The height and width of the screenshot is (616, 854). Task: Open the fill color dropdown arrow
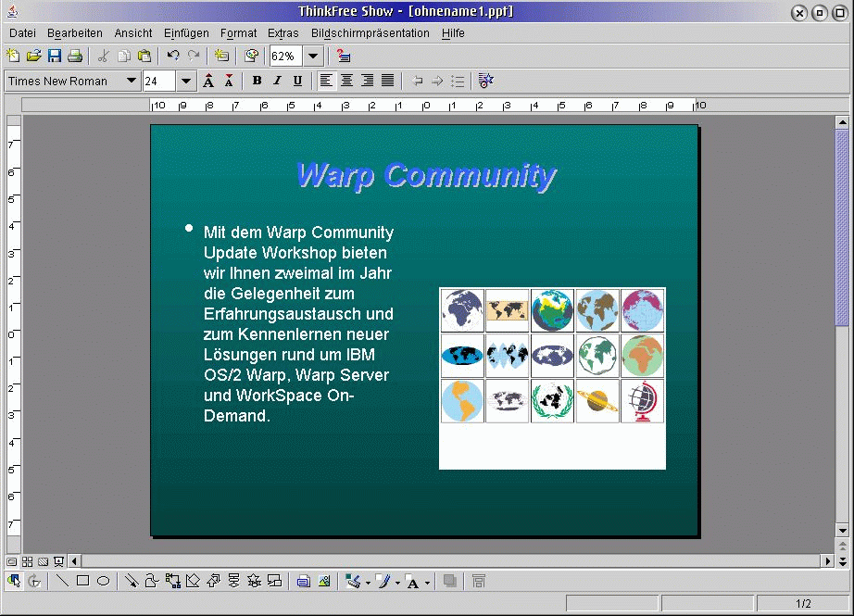coord(368,583)
